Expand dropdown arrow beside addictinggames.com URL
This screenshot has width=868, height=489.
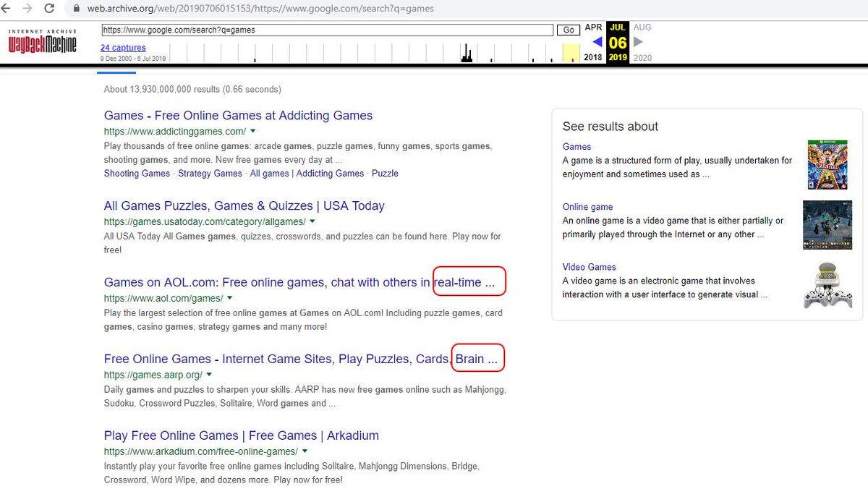tap(253, 132)
